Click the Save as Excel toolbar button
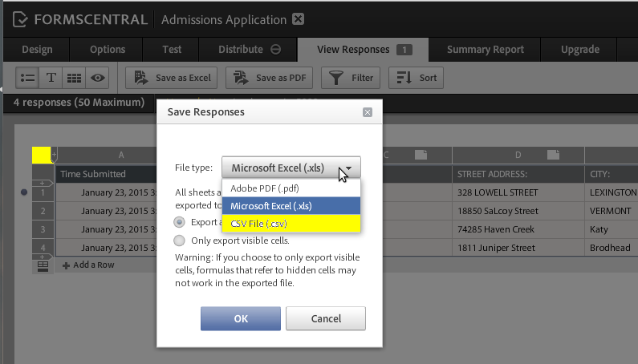This screenshot has width=638, height=364. coord(173,78)
